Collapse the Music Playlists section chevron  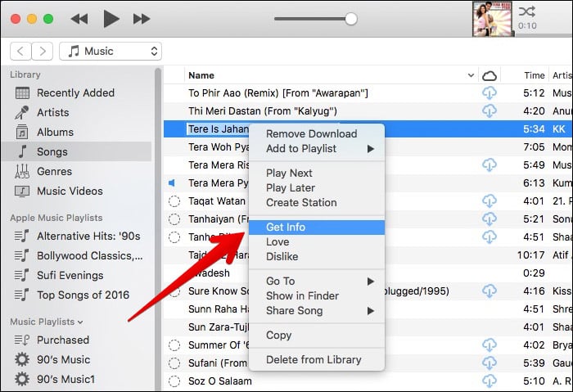(x=80, y=322)
